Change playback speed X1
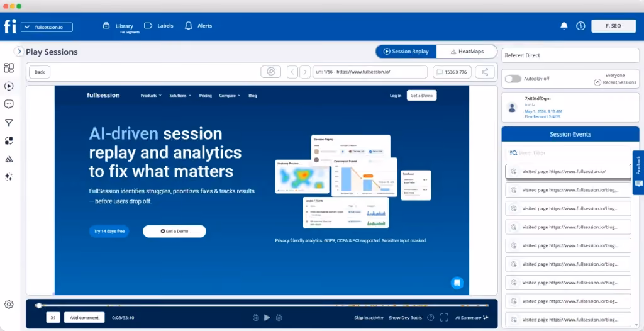The image size is (644, 331). (53, 317)
